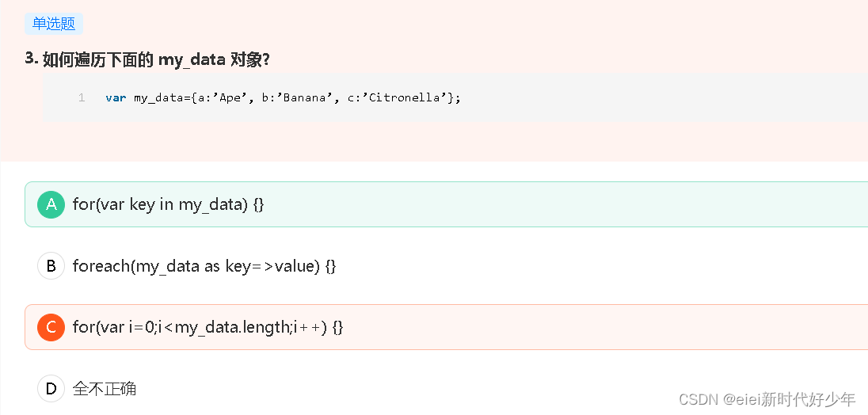Click the 单选题 tag label
The height and width of the screenshot is (415, 868).
54,24
